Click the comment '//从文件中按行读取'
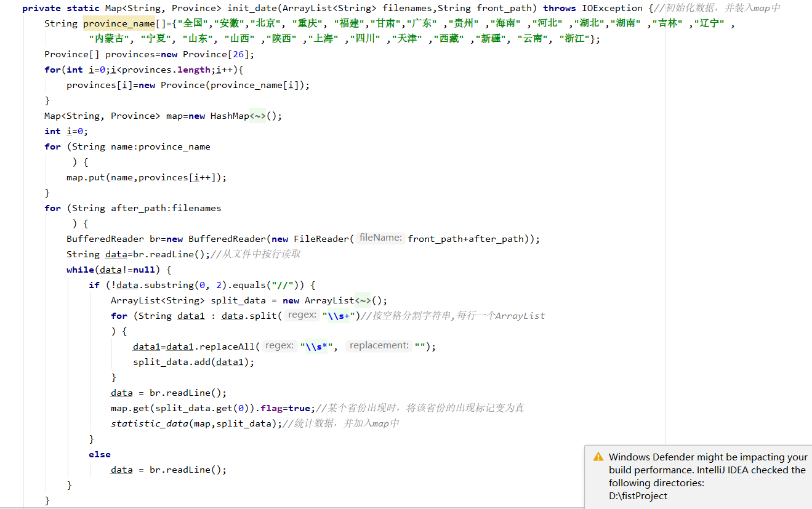The image size is (812, 509). tap(255, 254)
